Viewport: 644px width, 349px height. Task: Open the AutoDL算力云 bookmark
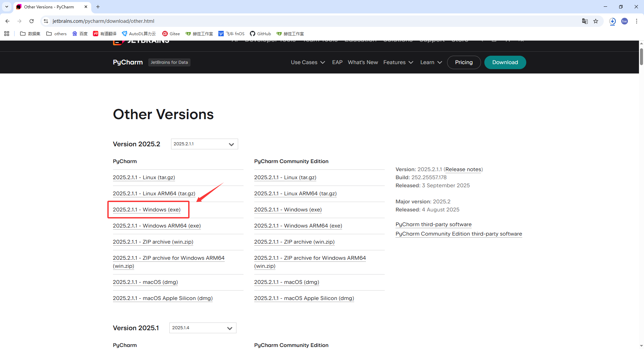(139, 34)
